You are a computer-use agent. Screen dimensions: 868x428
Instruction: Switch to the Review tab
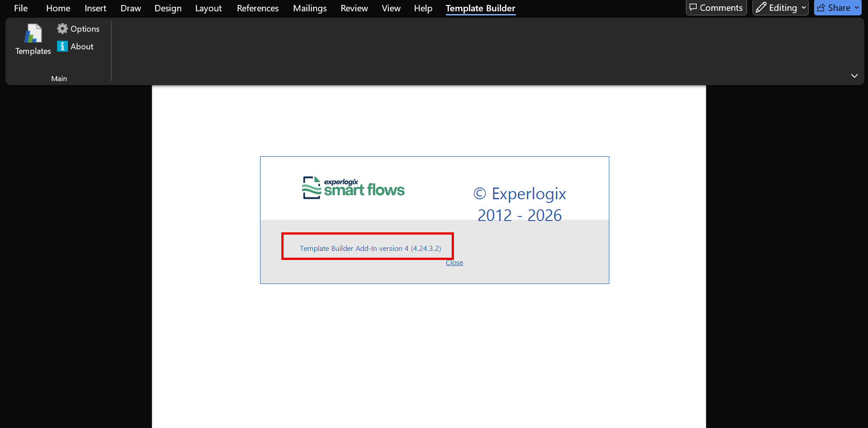coord(354,8)
